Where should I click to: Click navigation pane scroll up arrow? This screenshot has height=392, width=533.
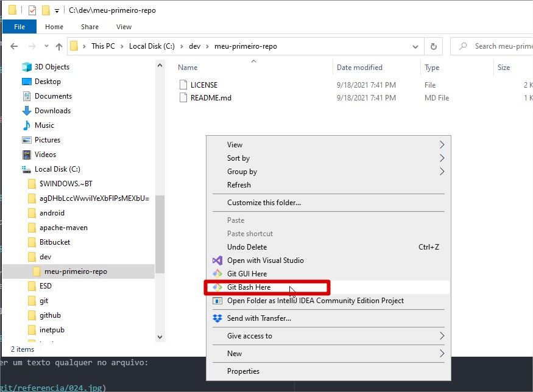coord(160,65)
